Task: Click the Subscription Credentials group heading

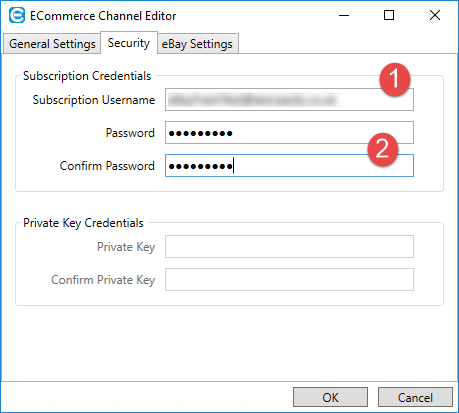Action: (x=87, y=76)
